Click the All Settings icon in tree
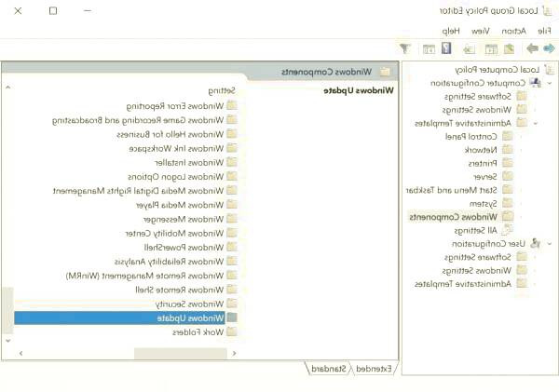Viewport: 559px width, 392px height. (508, 230)
